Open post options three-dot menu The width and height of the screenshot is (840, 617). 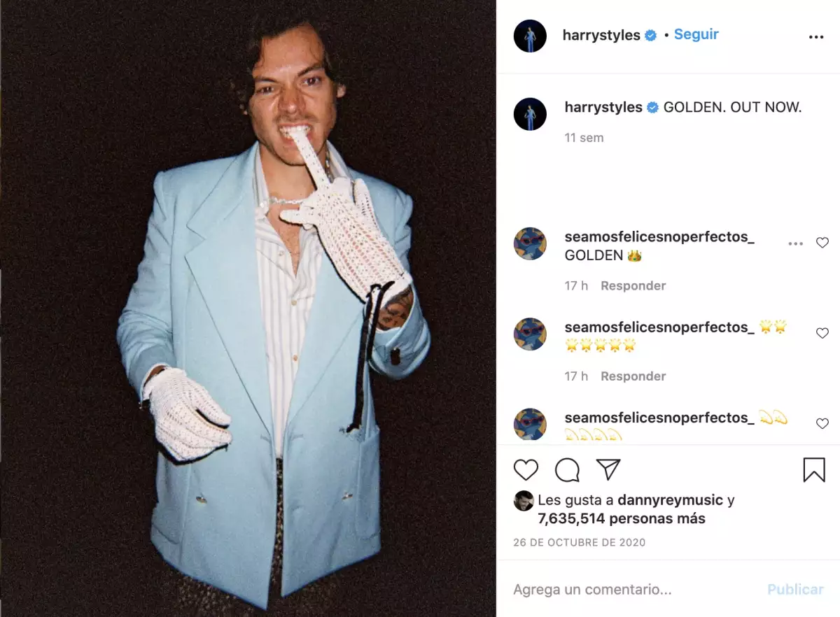click(816, 37)
